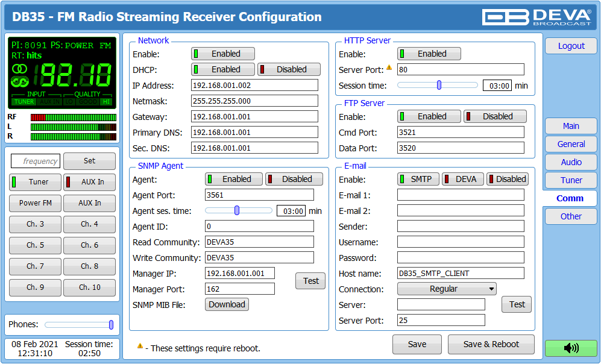Enable the Network interface toggle
601x364 pixels.
click(222, 54)
